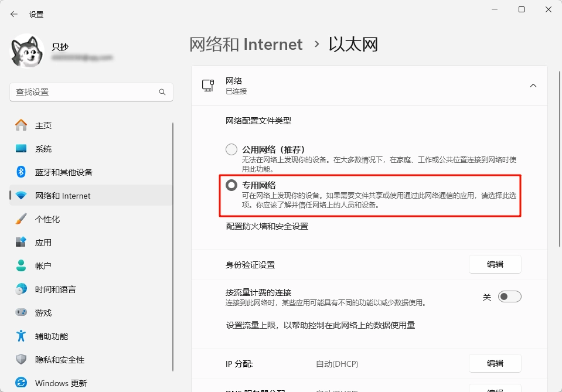Enable the 按流量计费的连接 switch

coord(509,296)
